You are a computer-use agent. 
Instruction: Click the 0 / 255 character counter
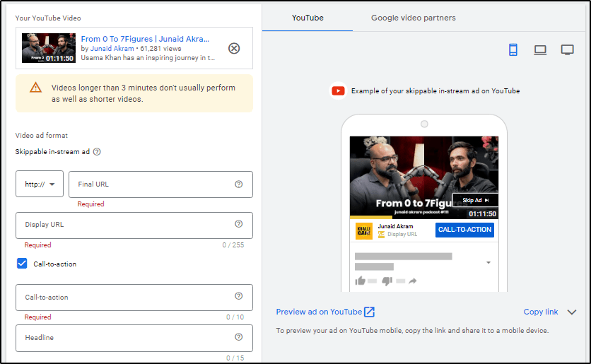coord(233,245)
